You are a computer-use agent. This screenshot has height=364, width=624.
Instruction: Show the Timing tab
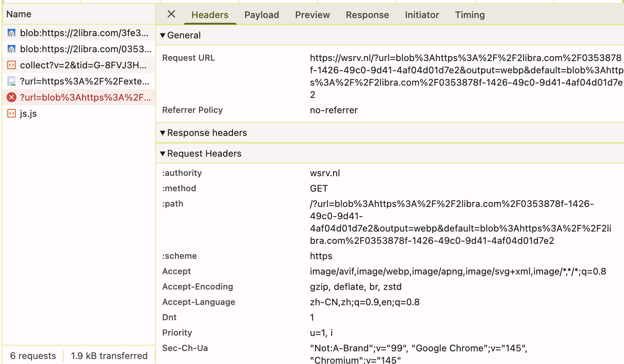tap(470, 15)
